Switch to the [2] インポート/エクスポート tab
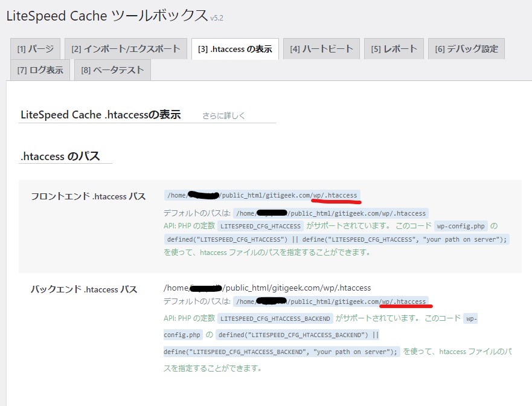Screen dimensions: 532x406 [126, 49]
